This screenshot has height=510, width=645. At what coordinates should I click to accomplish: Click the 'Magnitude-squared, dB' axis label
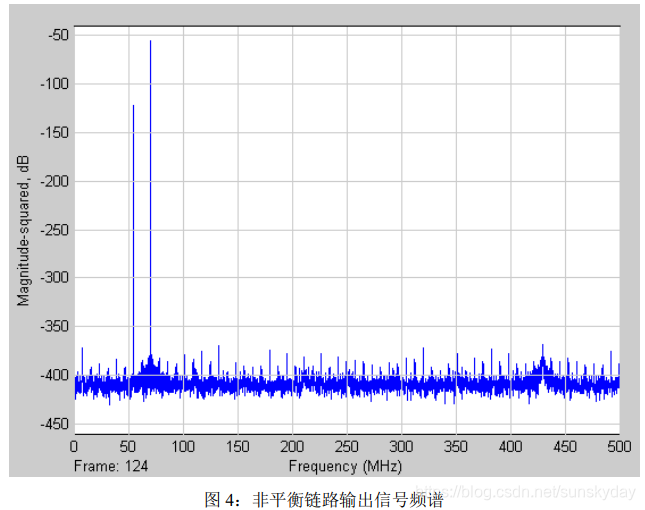tap(23, 231)
